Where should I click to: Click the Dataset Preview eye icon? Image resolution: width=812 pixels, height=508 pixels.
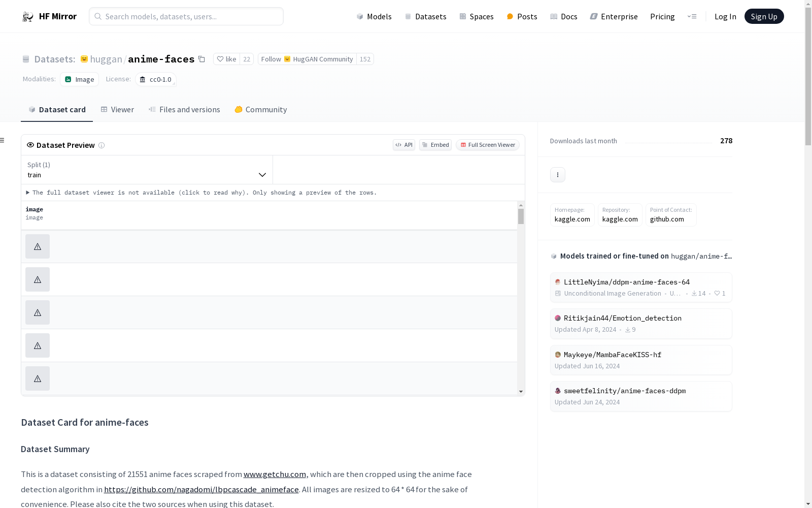click(x=30, y=145)
